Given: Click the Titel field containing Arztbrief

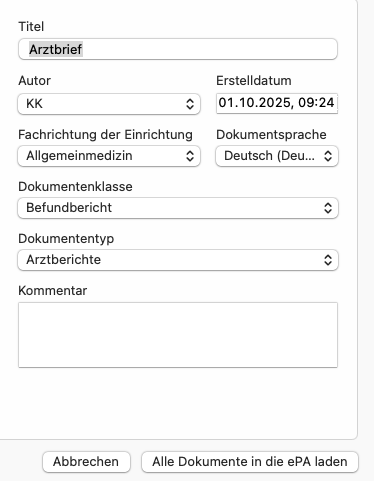Looking at the screenshot, I should coord(178,49).
